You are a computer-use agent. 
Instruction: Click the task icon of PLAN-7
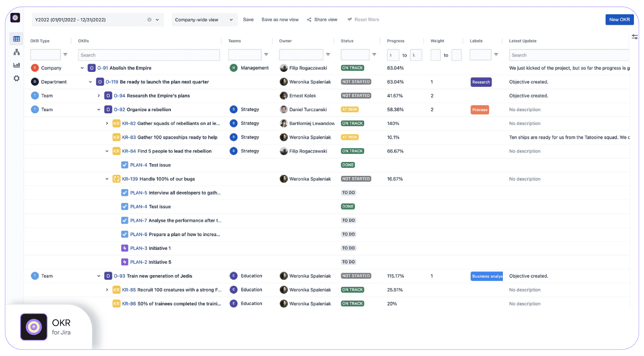point(124,220)
